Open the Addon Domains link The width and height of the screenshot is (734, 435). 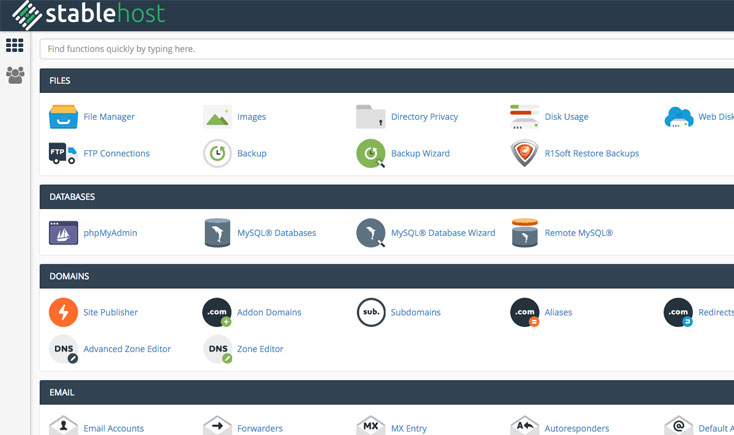pos(269,312)
